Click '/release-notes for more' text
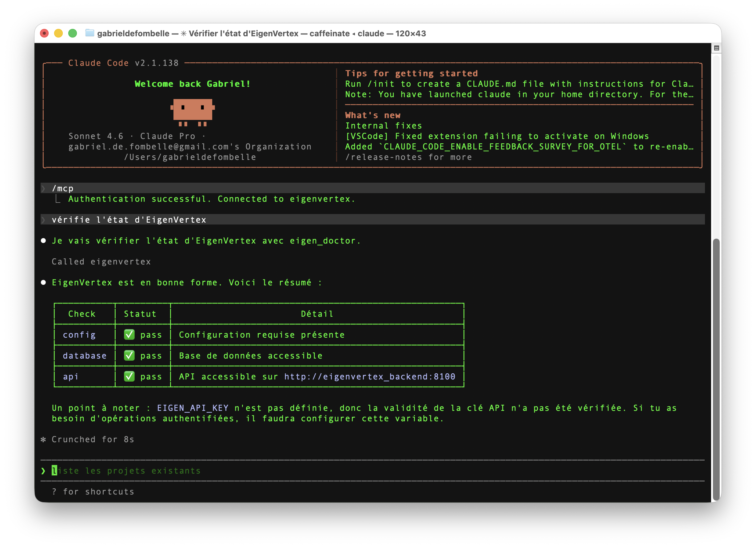Screen dimensions: 756x548 (x=408, y=157)
